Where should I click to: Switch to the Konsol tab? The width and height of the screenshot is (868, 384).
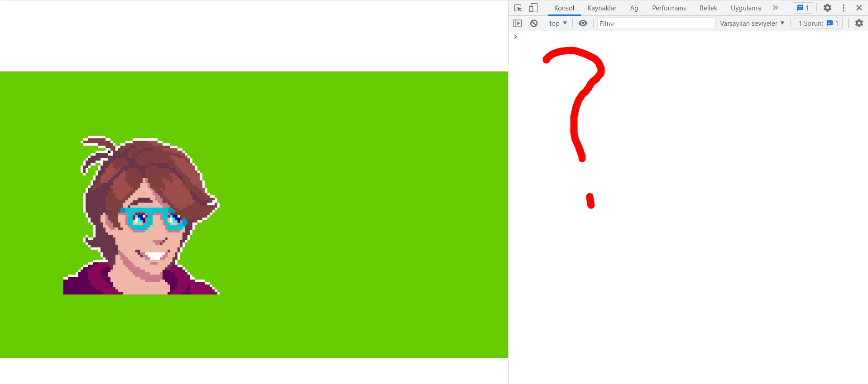[564, 8]
